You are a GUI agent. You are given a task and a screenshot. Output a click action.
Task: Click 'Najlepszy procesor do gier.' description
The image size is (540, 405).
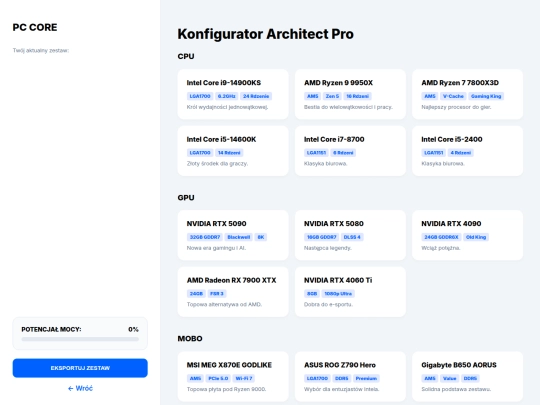[x=456, y=107]
